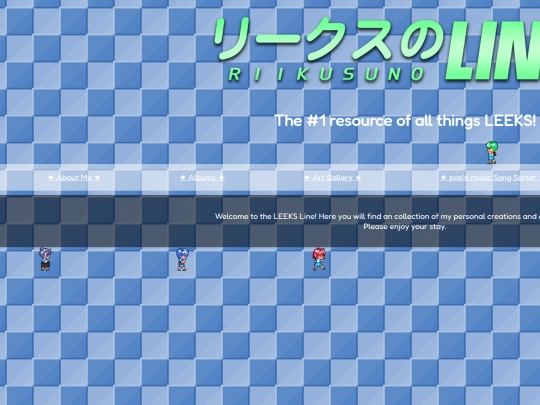Image resolution: width=540 pixels, height=405 pixels.
Task: Click the green-haired pixel character sprite
Action: click(491, 152)
